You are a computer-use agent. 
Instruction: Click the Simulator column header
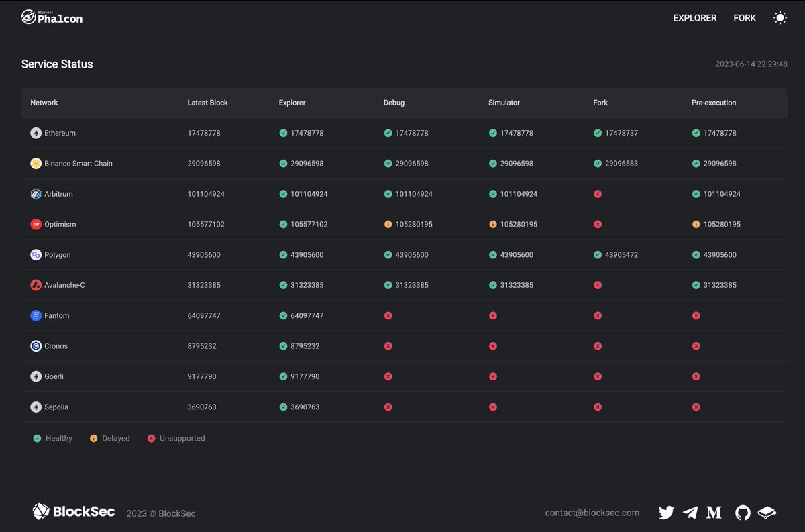point(504,103)
